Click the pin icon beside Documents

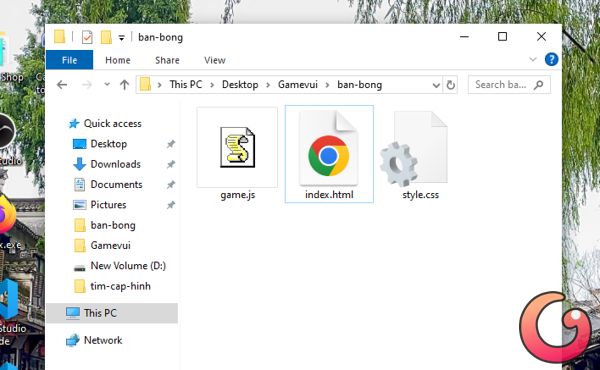[x=171, y=184]
